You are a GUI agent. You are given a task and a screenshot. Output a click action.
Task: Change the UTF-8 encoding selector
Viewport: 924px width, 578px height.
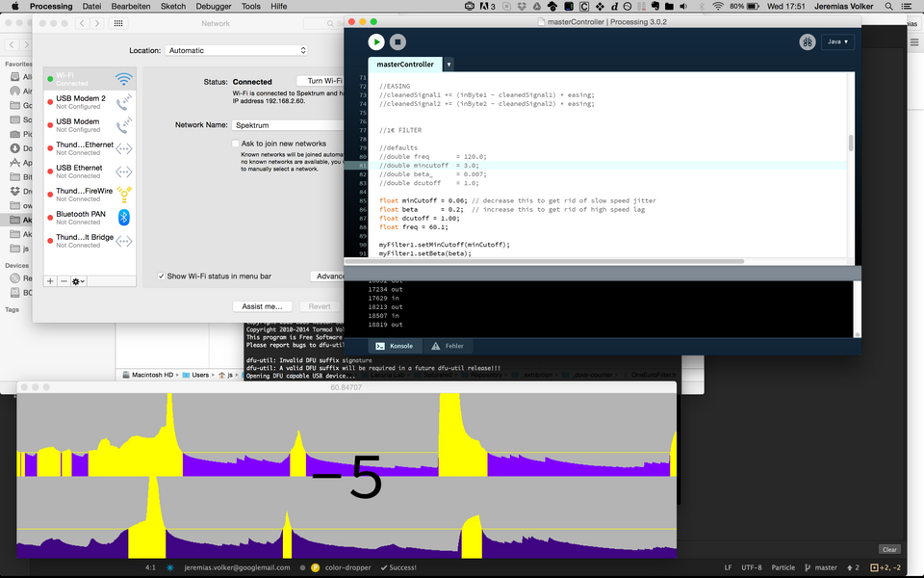coord(752,567)
